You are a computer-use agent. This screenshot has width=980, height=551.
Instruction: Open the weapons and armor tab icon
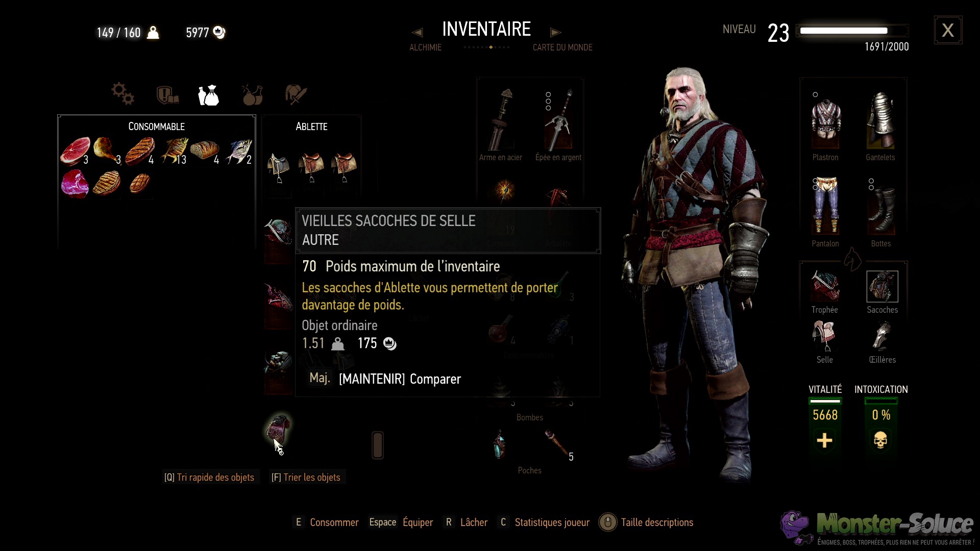(x=296, y=95)
